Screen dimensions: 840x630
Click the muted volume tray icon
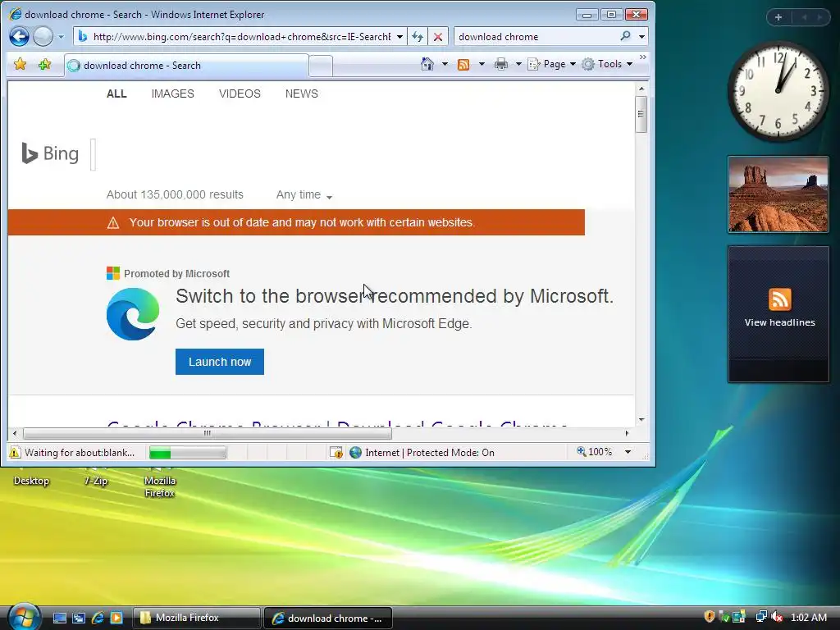coord(777,617)
